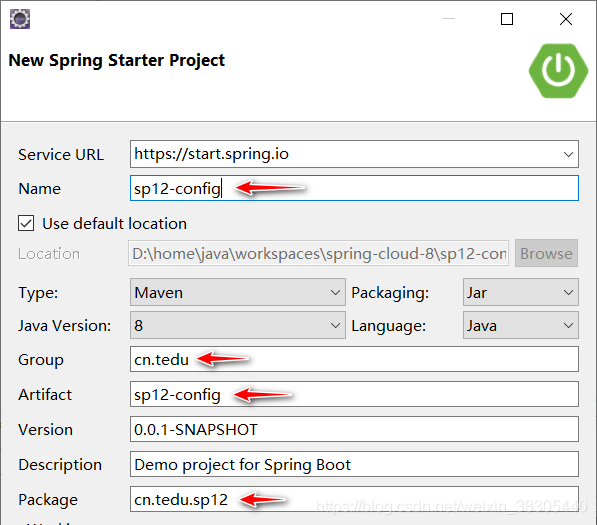Click the Java Version: label
Screen dimensions: 597x525
(x=65, y=326)
